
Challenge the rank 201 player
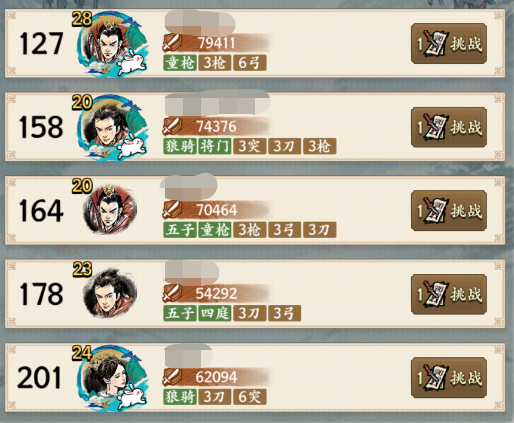click(449, 378)
